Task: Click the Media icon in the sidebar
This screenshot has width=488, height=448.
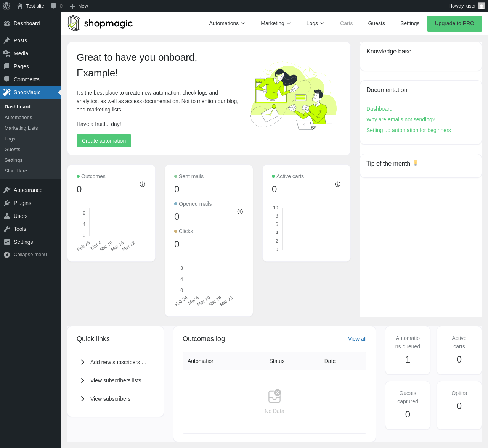Action: [7, 53]
